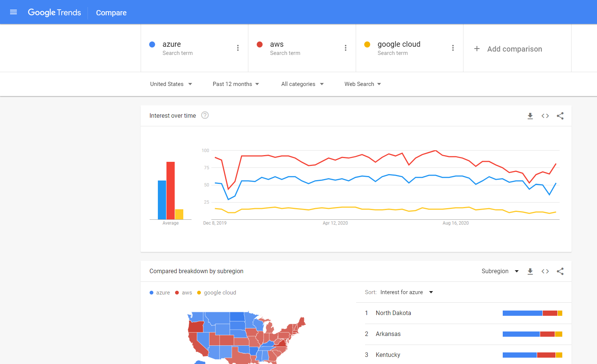Open the Past 12 months time dropdown

236,84
